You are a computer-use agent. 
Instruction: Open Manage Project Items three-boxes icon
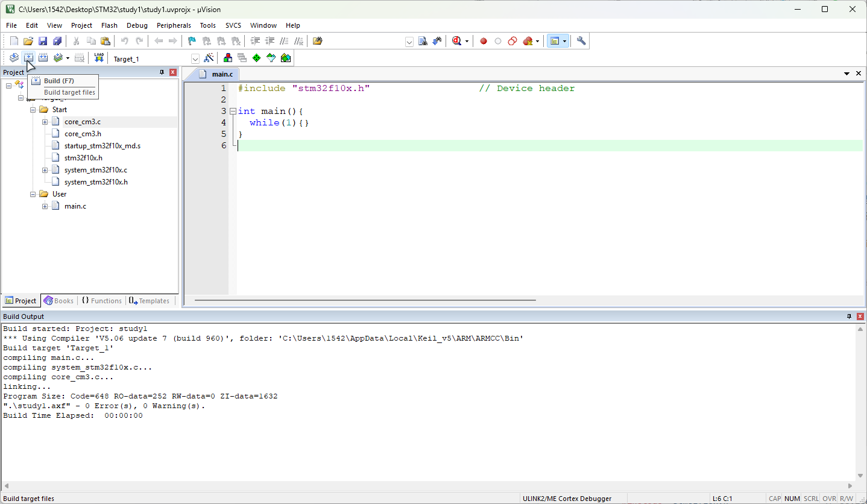click(x=228, y=58)
